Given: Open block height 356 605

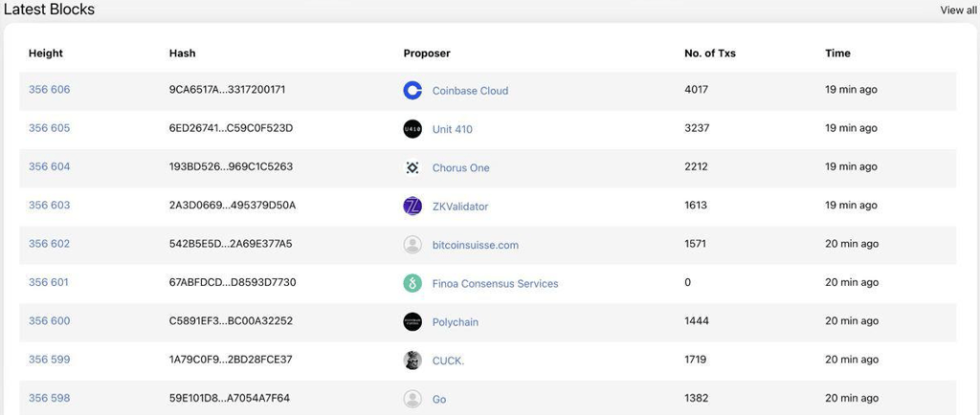Looking at the screenshot, I should 49,128.
